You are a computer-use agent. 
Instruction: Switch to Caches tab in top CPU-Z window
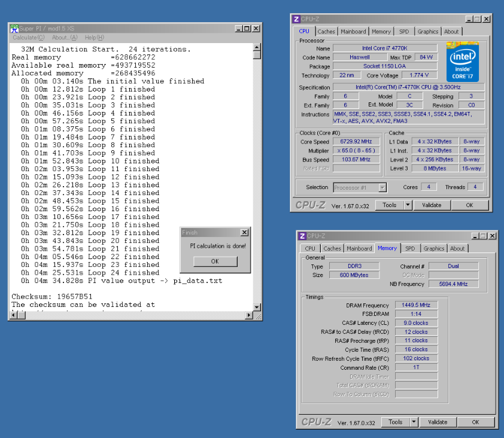326,32
